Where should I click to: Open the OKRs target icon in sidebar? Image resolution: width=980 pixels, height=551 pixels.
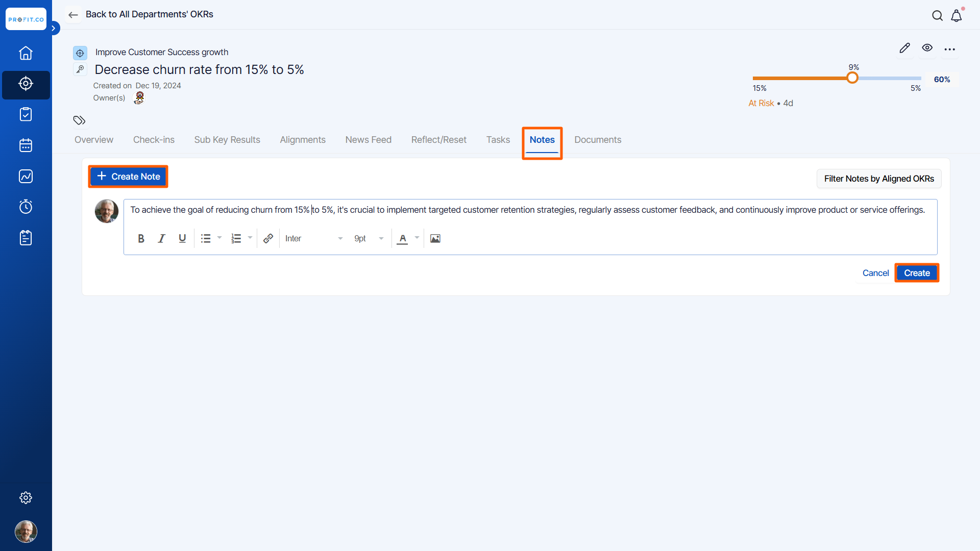(x=26, y=84)
